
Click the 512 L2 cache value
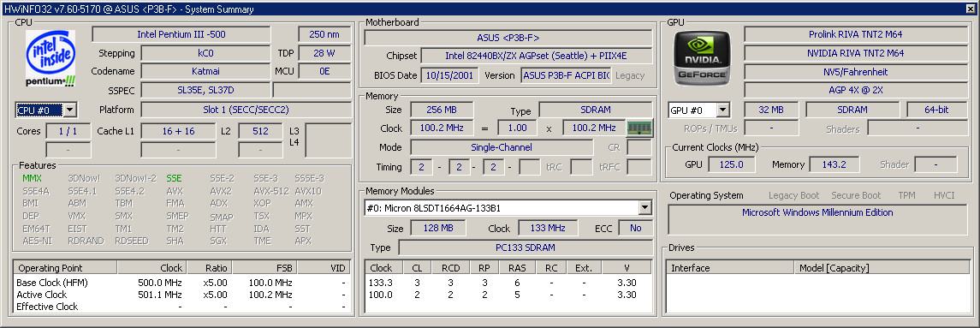[x=260, y=131]
